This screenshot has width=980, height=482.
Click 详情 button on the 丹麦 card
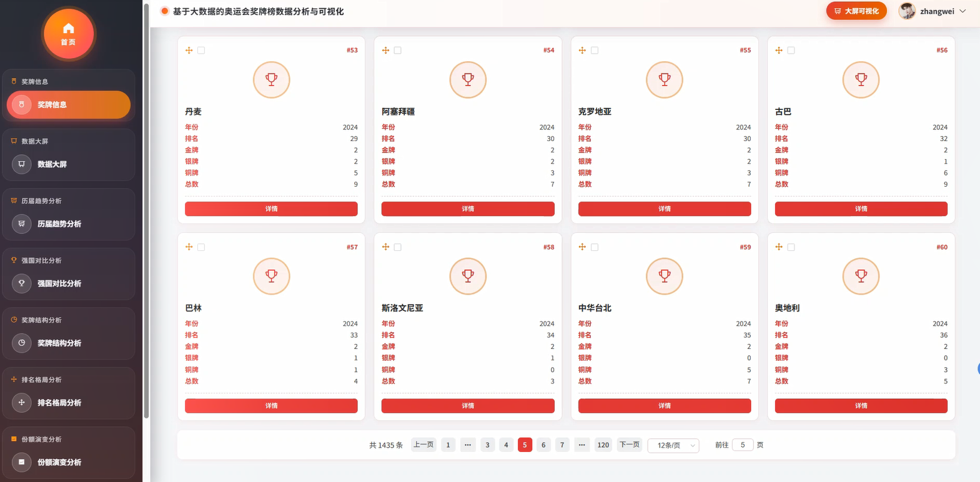click(271, 209)
